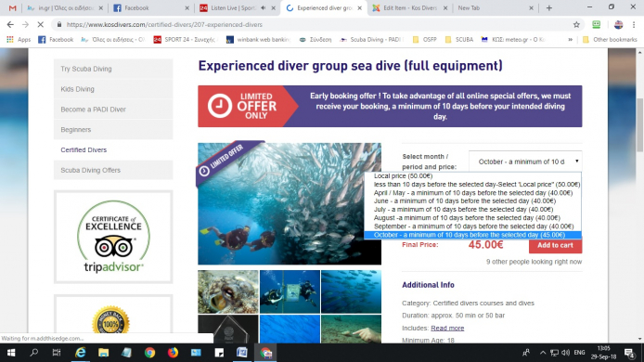Bookmark this page with the star icon
The height and width of the screenshot is (362, 644).
pyautogui.click(x=576, y=25)
